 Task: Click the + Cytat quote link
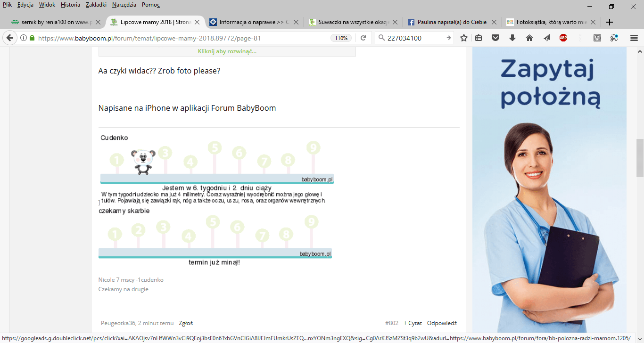coord(413,323)
